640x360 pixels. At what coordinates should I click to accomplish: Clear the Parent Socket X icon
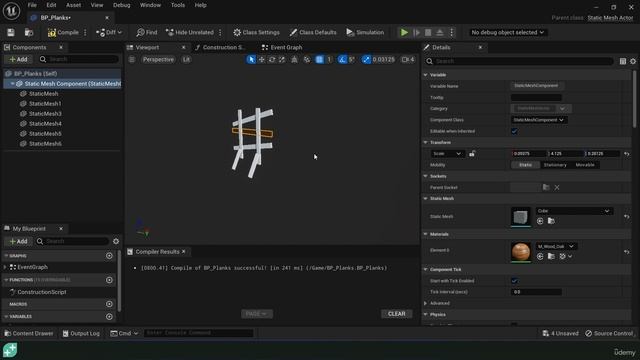pos(557,188)
